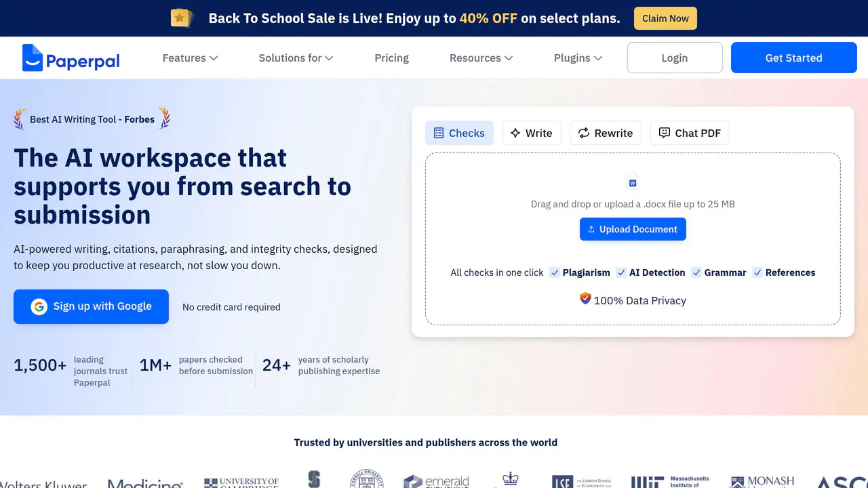
Task: Open the Chat PDF tab
Action: tap(690, 133)
